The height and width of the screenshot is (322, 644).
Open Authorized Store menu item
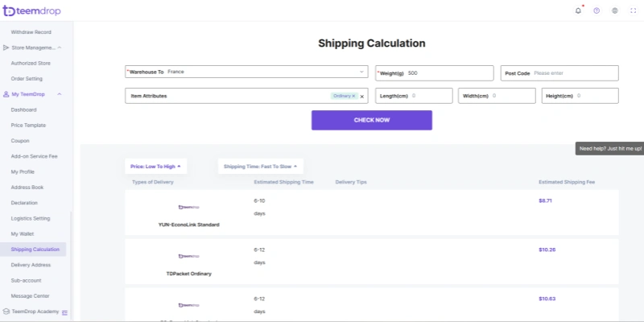tap(31, 64)
